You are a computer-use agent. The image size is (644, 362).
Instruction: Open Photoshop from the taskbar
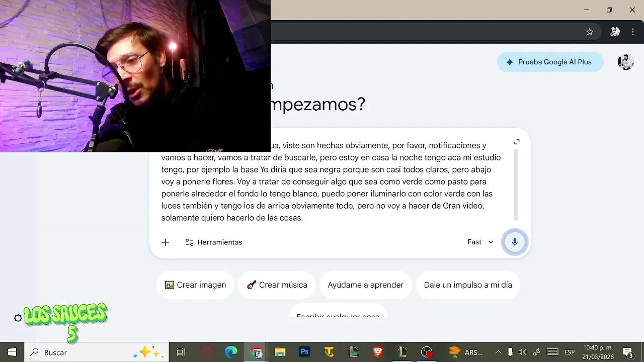pyautogui.click(x=304, y=352)
